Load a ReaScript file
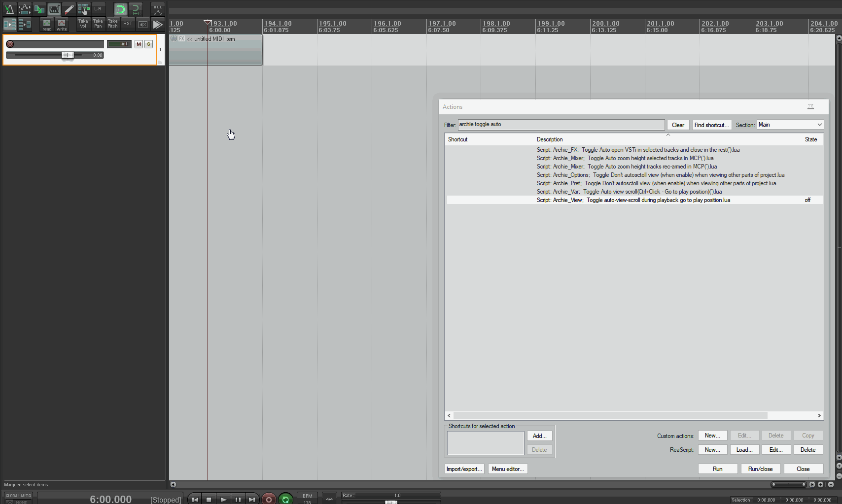Image resolution: width=842 pixels, height=504 pixels. pos(744,450)
